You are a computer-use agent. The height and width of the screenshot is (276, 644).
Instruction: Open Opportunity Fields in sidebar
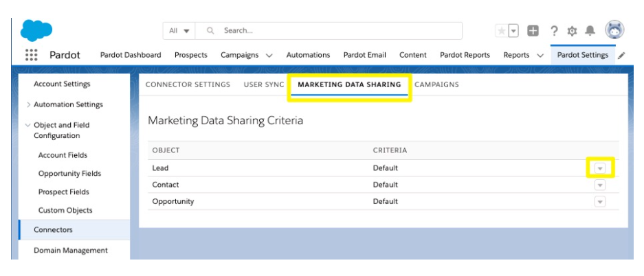(x=70, y=174)
